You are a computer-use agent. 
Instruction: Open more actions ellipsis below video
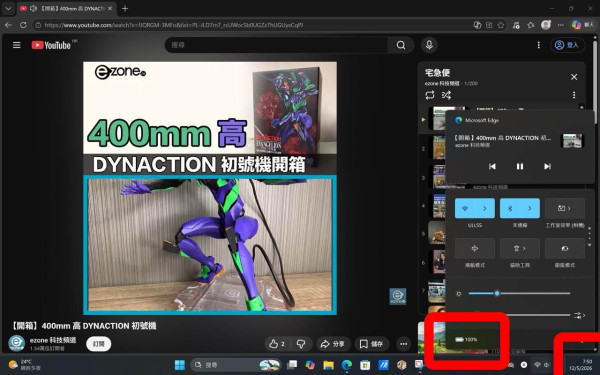403,344
